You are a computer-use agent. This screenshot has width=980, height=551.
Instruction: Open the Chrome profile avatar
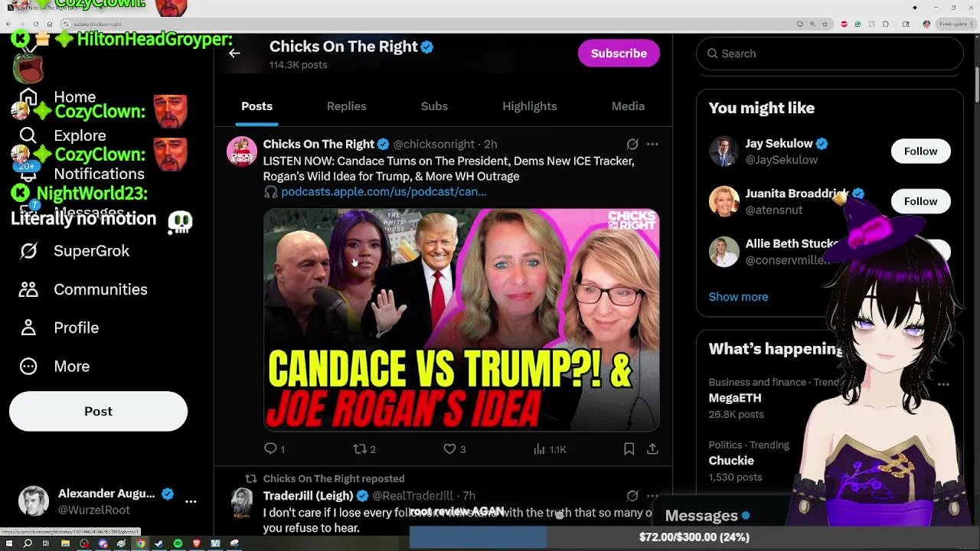(x=926, y=24)
